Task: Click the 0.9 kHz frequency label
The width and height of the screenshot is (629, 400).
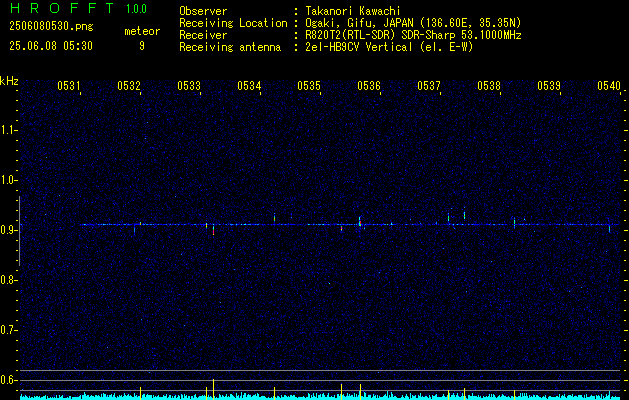Action: tap(8, 230)
